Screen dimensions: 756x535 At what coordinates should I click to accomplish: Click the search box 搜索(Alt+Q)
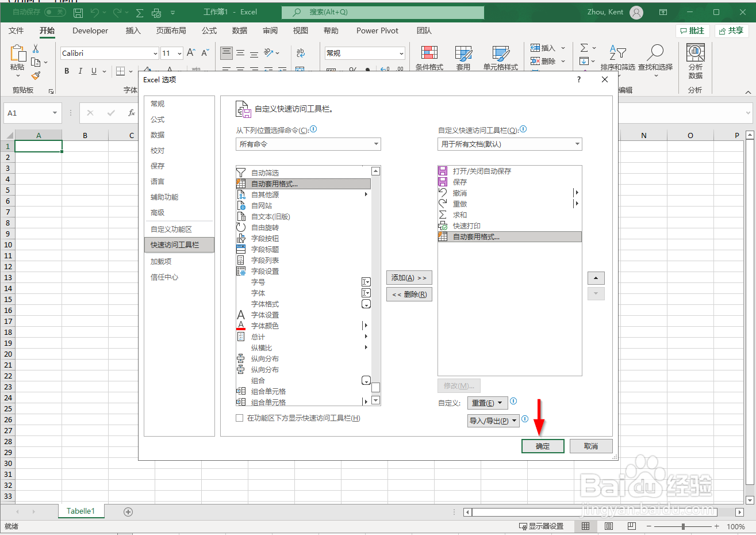[x=383, y=12]
